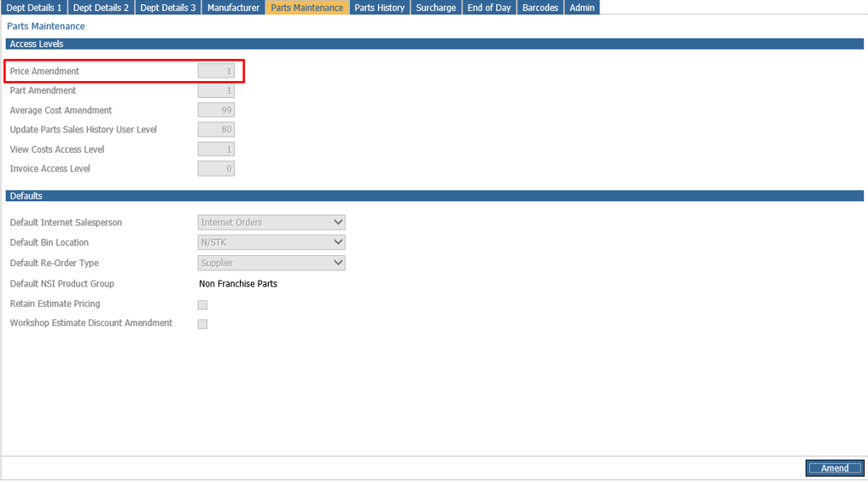
Task: Open the Dept Details 2 tab
Action: (x=101, y=8)
